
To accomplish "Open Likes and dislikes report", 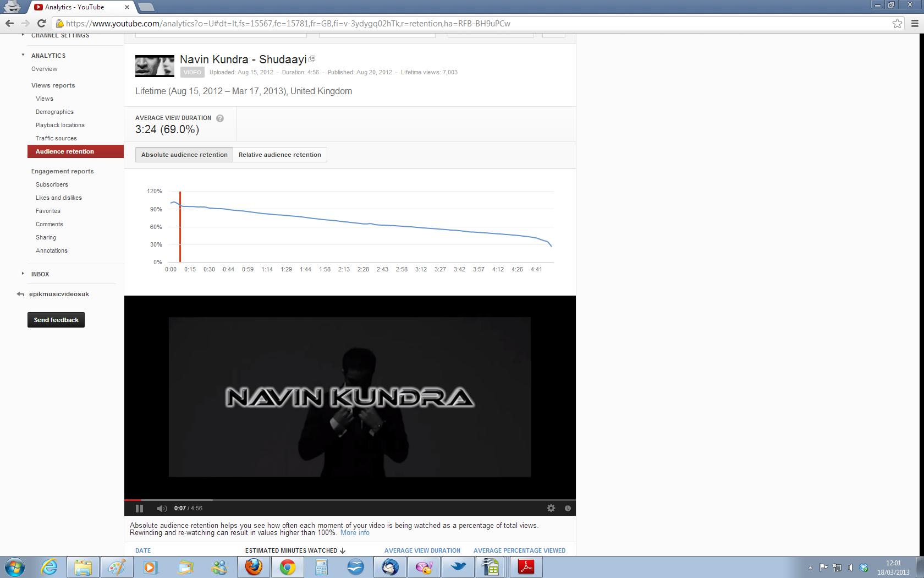I will click(59, 198).
